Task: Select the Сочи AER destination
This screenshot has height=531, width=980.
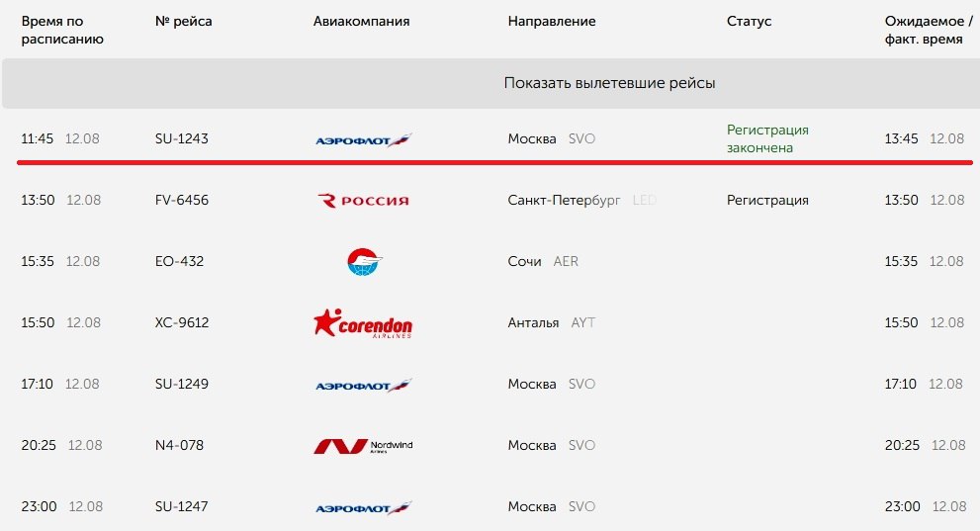Action: 543,261
